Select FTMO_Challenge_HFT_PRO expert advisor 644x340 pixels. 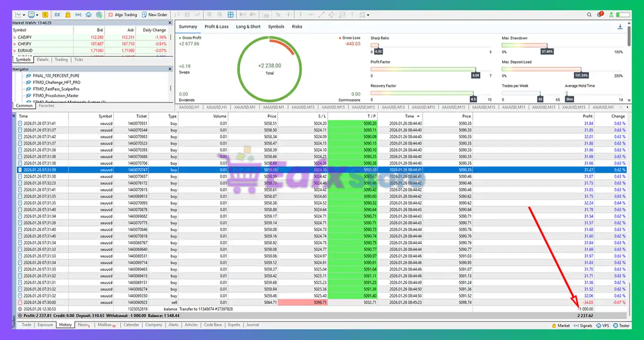pos(56,82)
